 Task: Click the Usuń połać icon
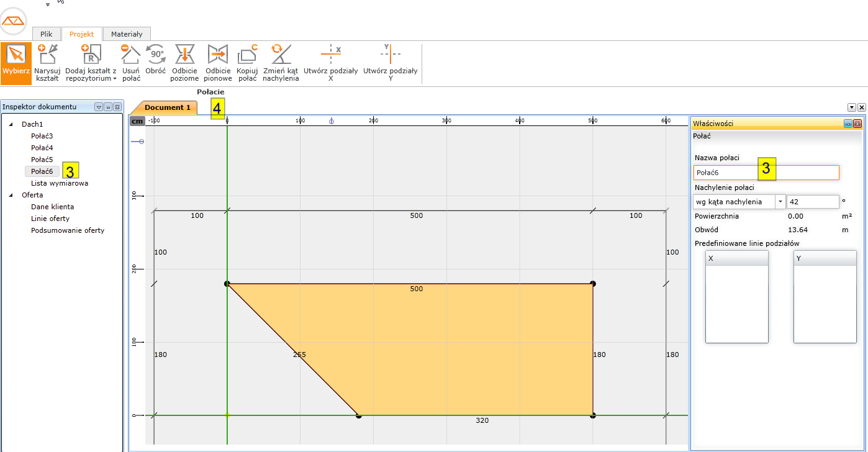click(x=131, y=63)
